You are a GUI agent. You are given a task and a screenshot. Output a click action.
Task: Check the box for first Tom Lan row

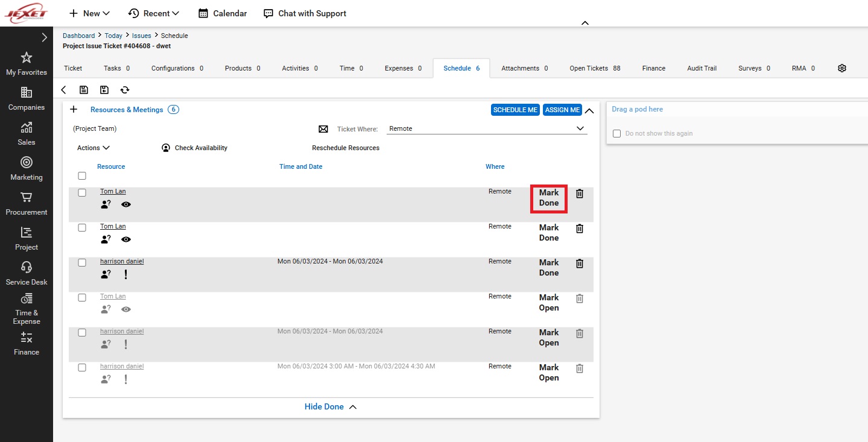(x=82, y=193)
